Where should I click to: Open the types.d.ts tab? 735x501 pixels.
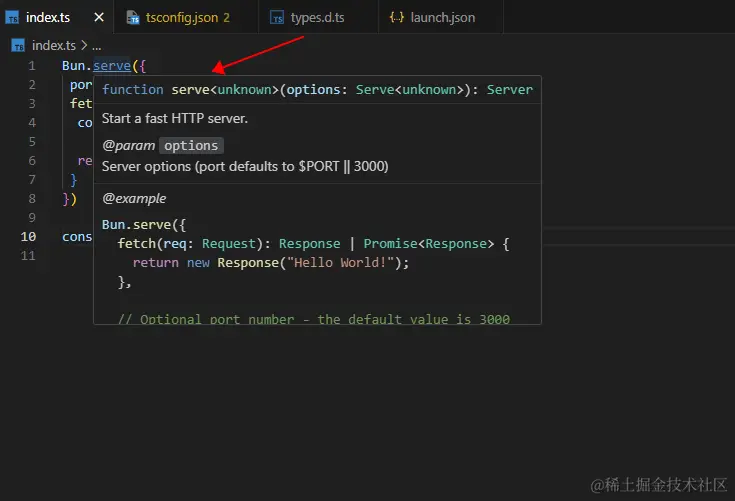click(x=317, y=17)
